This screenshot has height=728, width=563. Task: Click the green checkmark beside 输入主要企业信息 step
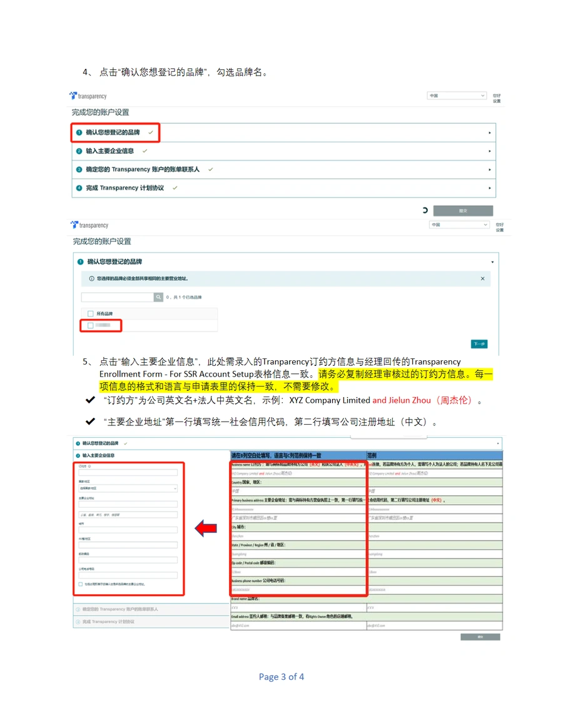tap(145, 151)
